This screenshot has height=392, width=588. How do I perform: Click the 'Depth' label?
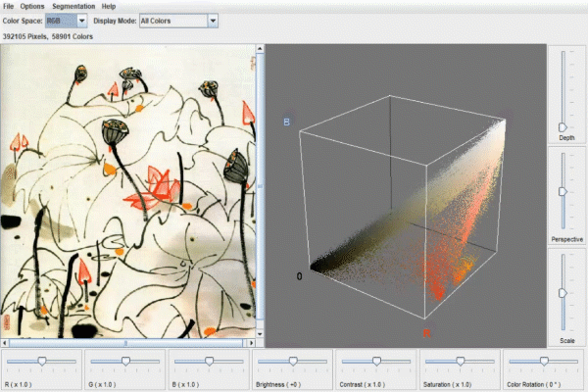(x=566, y=137)
